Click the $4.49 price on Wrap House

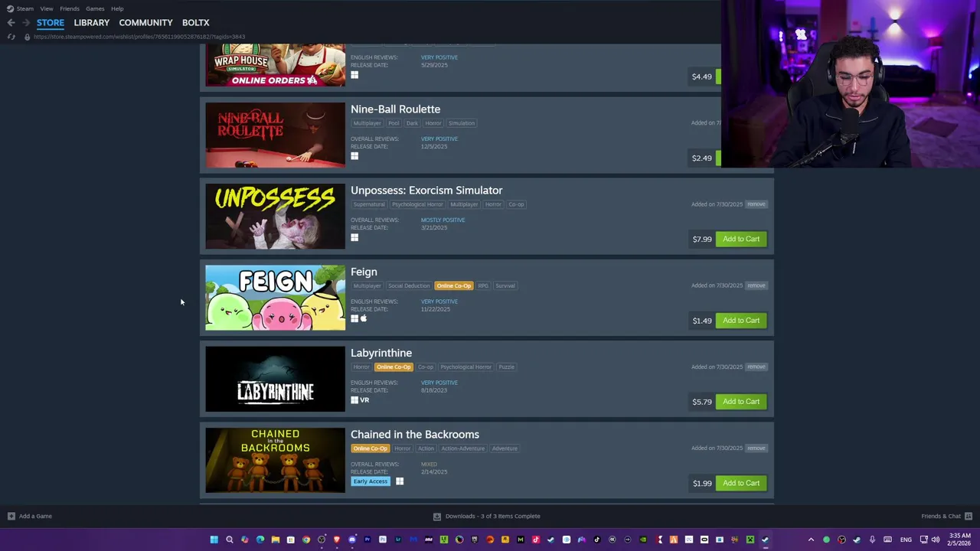tap(702, 77)
